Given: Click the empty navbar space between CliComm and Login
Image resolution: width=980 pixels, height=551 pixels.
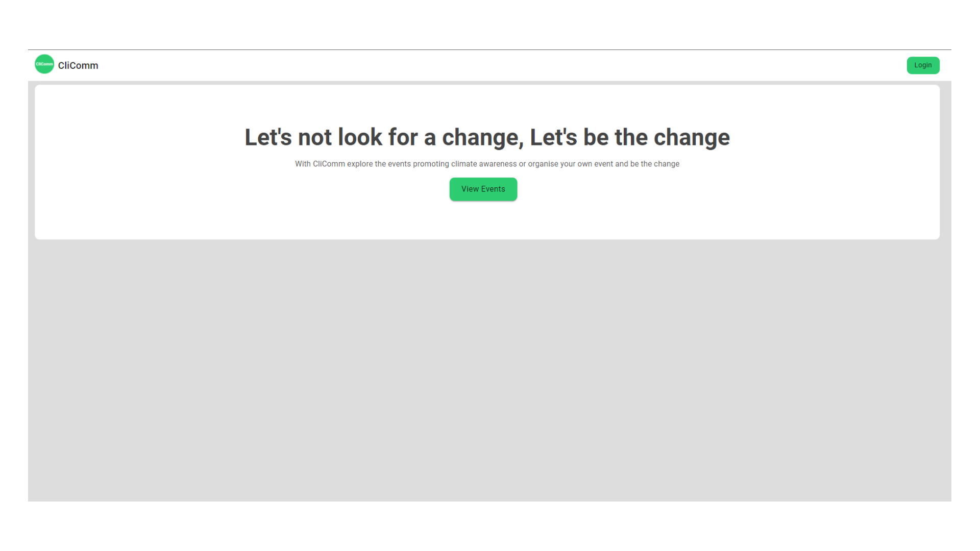Looking at the screenshot, I should (x=502, y=65).
